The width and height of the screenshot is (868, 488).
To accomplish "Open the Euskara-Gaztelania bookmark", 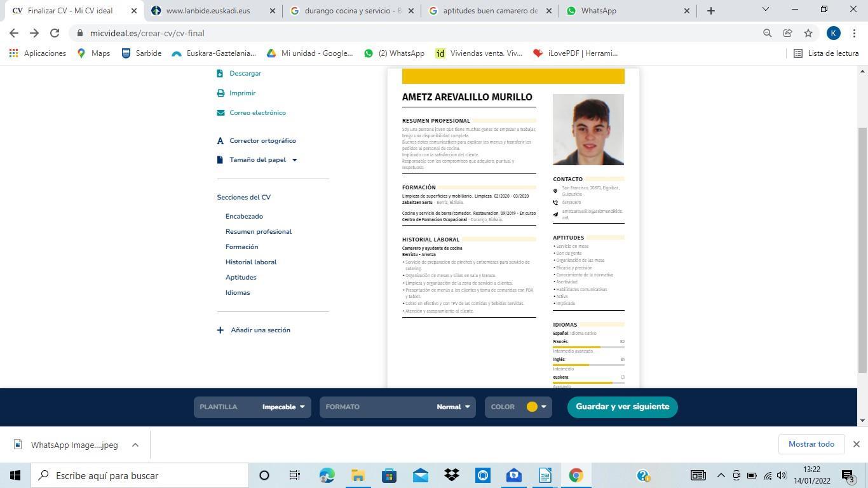I will point(214,53).
